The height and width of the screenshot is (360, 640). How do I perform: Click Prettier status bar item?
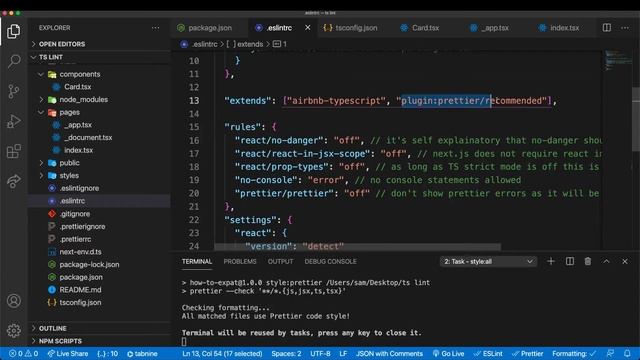coord(527,353)
